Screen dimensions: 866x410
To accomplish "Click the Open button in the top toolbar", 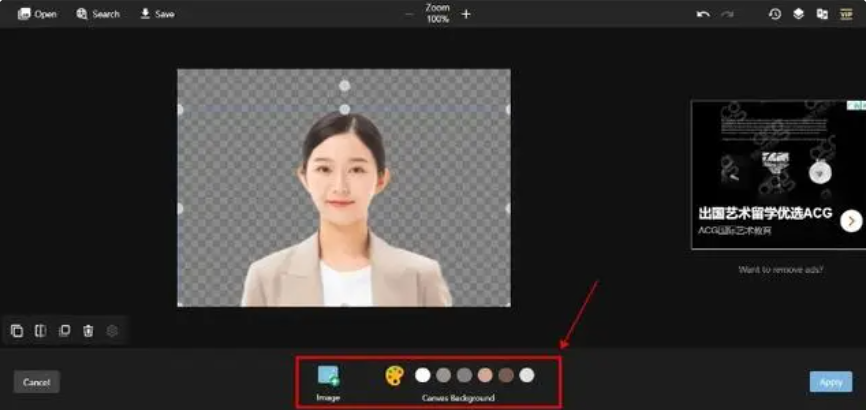I will click(x=37, y=14).
